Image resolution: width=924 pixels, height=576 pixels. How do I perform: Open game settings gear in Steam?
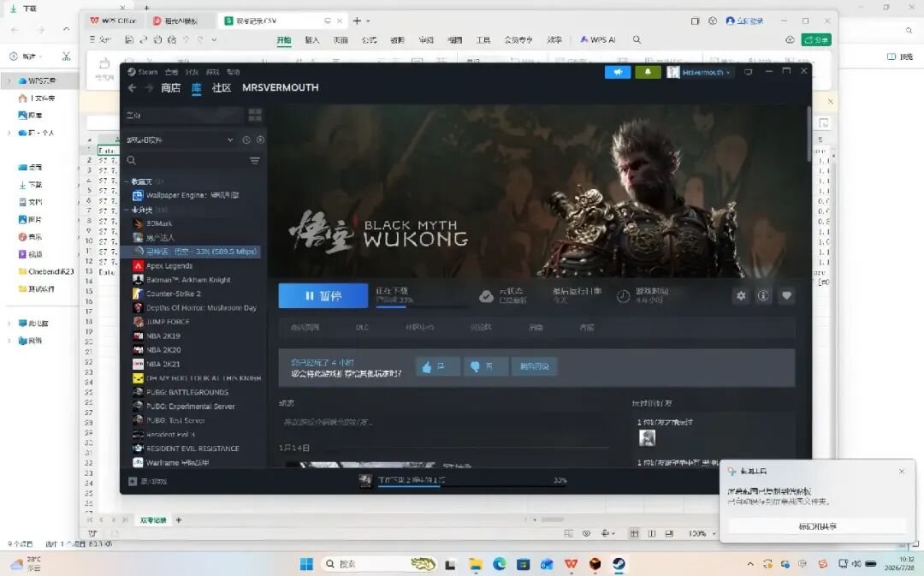(741, 296)
